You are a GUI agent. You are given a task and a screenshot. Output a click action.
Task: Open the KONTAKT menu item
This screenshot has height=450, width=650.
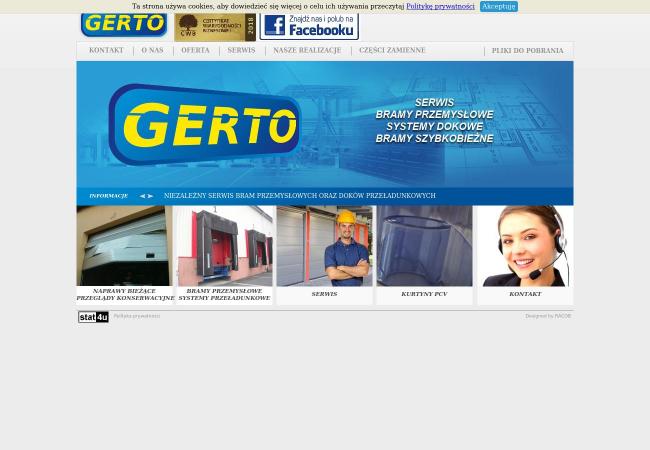coord(106,50)
